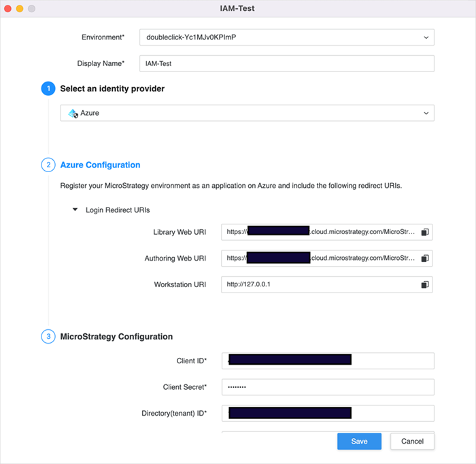The width and height of the screenshot is (476, 464).
Task: Collapse the Login Redirect URIs section
Action: (75, 210)
